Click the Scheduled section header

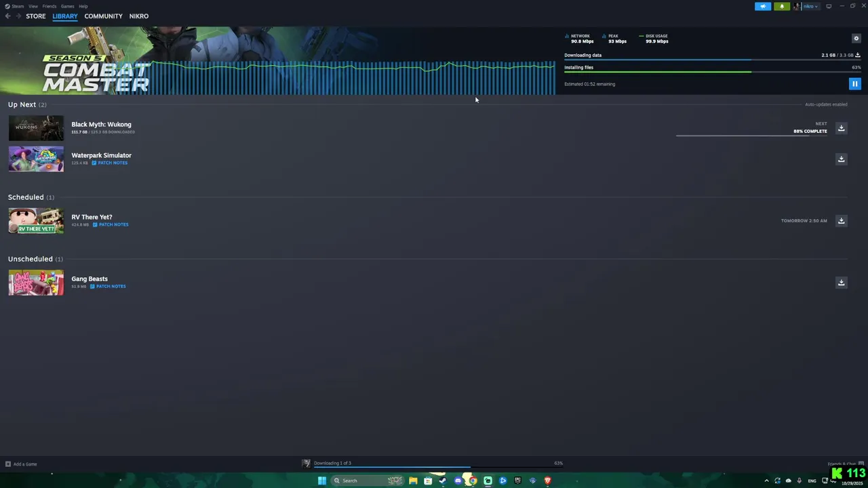click(x=31, y=197)
